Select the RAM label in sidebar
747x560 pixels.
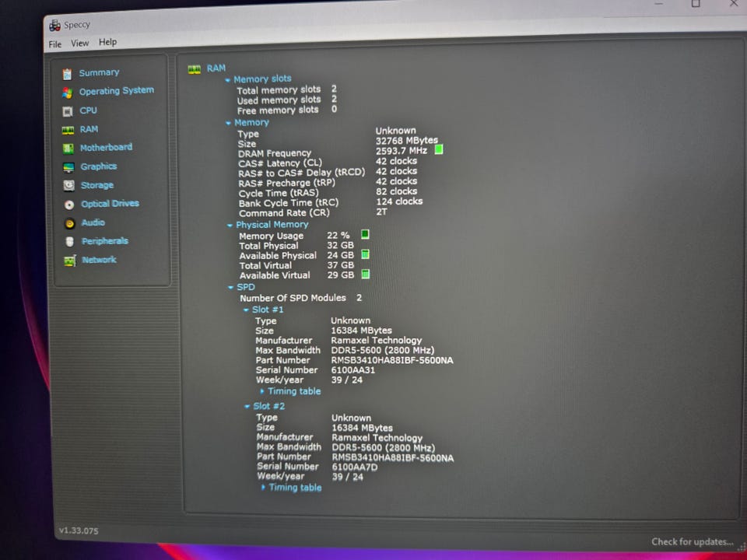pyautogui.click(x=89, y=129)
